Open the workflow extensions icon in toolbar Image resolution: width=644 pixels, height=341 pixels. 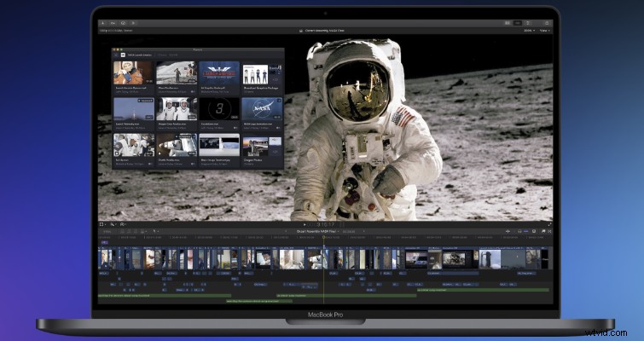coord(133,23)
